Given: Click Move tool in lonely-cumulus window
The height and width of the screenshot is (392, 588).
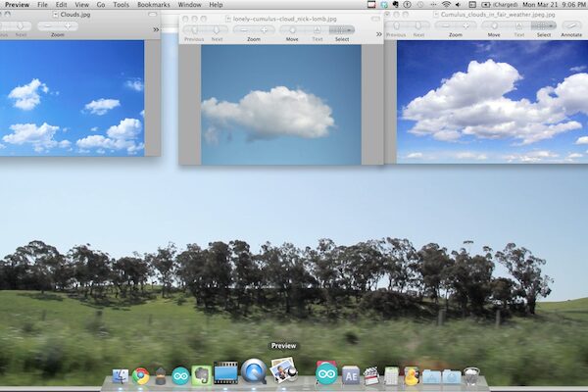Looking at the screenshot, I should click(292, 30).
